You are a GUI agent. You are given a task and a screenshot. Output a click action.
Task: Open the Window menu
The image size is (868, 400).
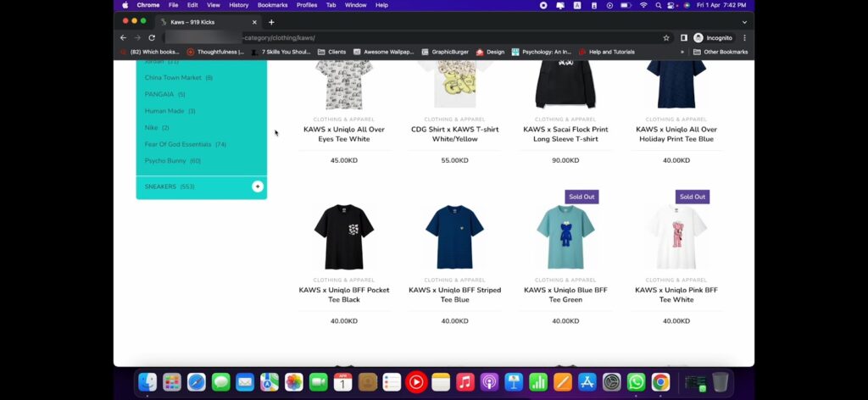[355, 5]
